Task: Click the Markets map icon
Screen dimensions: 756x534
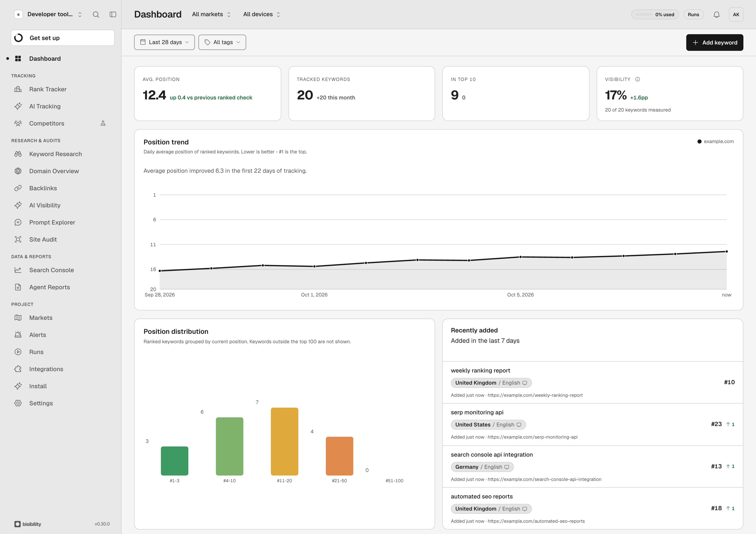Action: pos(18,318)
